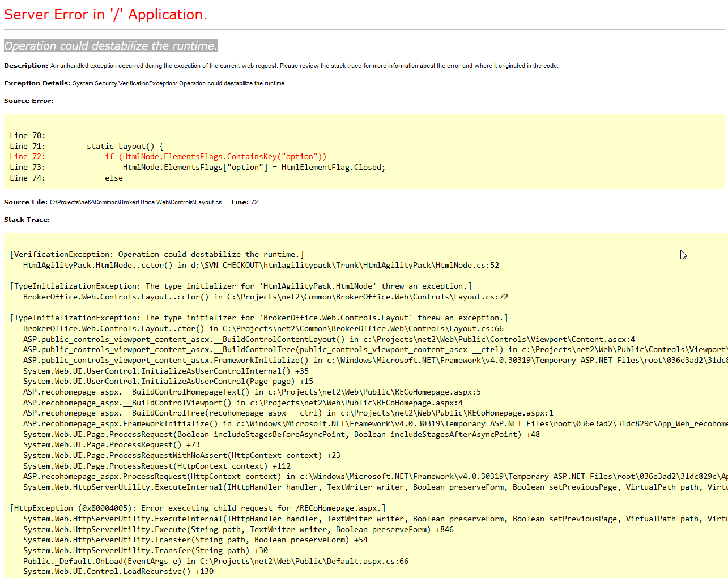The height and width of the screenshot is (578, 728).
Task: Click the 'Server Error in '/' Application.' heading
Action: point(105,15)
